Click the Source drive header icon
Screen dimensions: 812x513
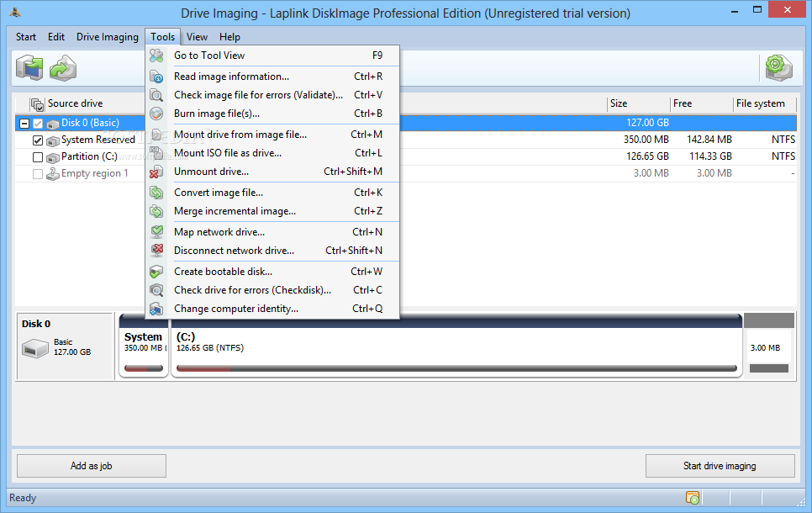point(37,104)
